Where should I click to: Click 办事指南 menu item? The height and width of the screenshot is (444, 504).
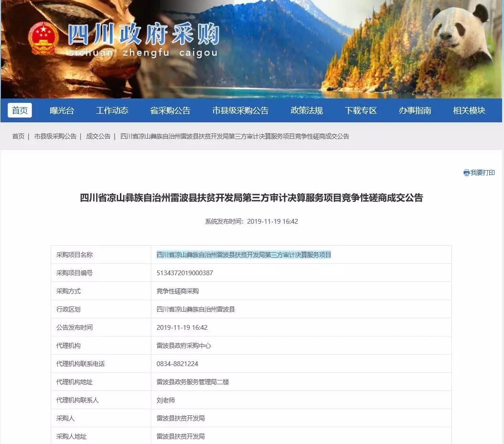click(415, 110)
